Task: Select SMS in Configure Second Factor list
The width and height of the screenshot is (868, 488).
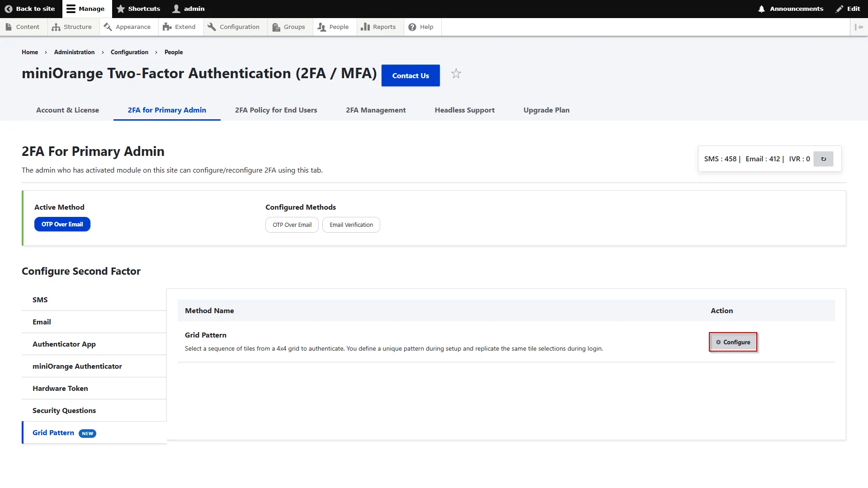Action: tap(94, 300)
